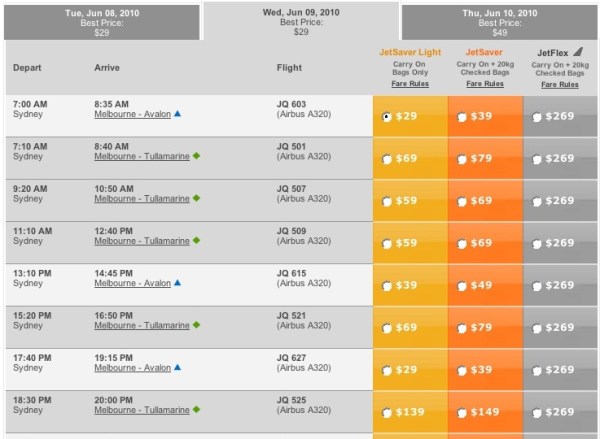Image resolution: width=600 pixels, height=439 pixels.
Task: Click the green diamond icon on the 10:50 AM arrival
Action: click(197, 198)
